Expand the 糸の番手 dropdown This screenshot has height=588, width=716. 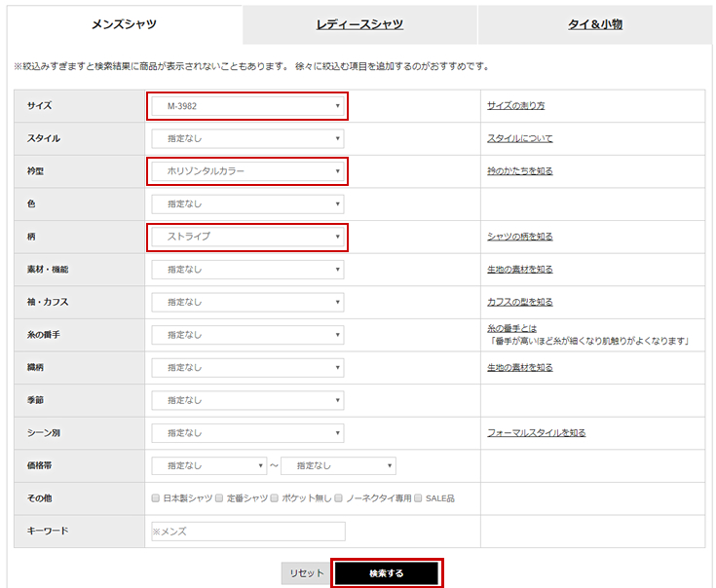pos(247,335)
